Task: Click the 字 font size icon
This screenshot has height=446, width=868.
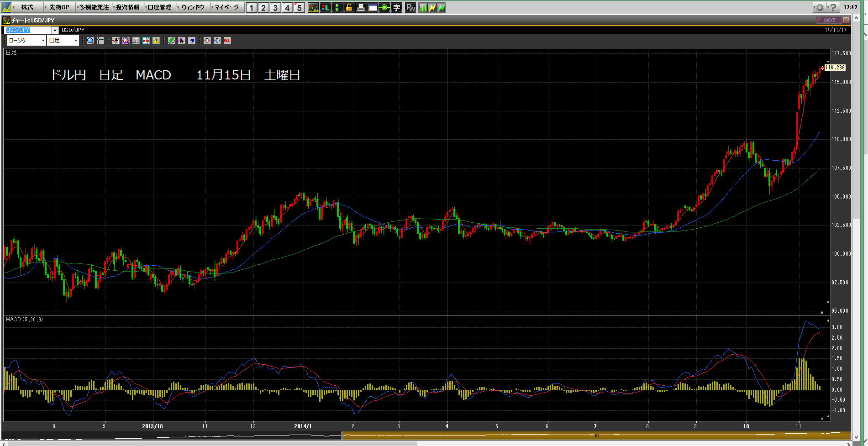Action: pos(396,7)
